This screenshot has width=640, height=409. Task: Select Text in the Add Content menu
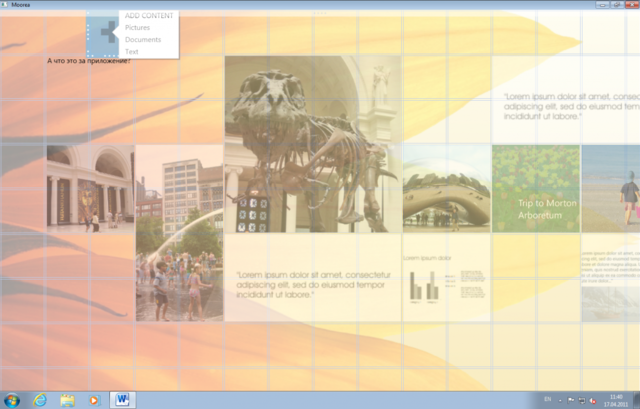(x=132, y=51)
